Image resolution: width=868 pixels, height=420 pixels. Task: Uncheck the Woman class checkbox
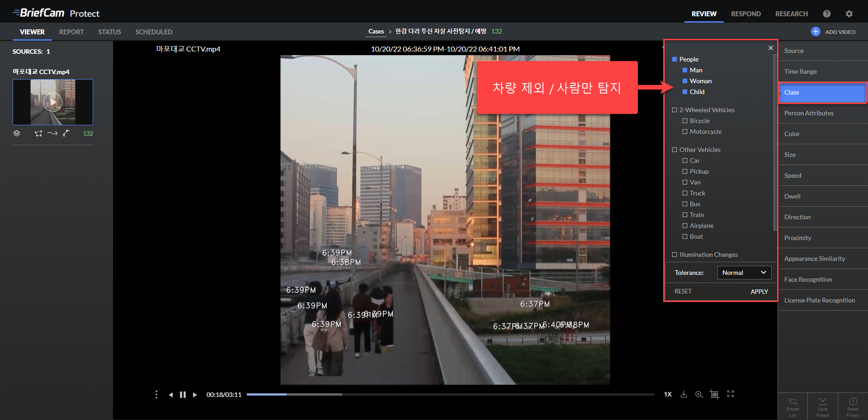point(685,81)
